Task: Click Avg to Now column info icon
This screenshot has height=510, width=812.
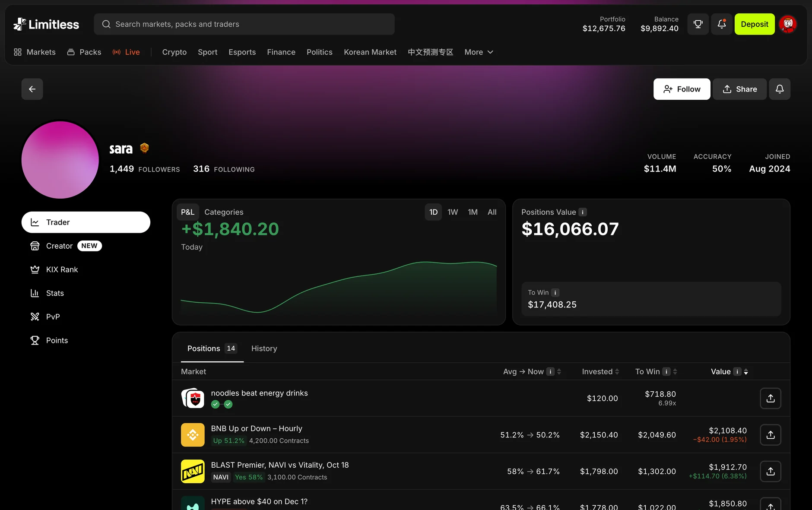Action: pyautogui.click(x=550, y=371)
